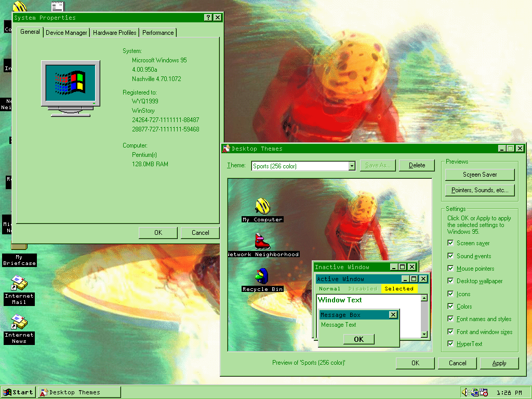The width and height of the screenshot is (532, 399).
Task: Click the Windows 95 monitor image
Action: (71, 88)
